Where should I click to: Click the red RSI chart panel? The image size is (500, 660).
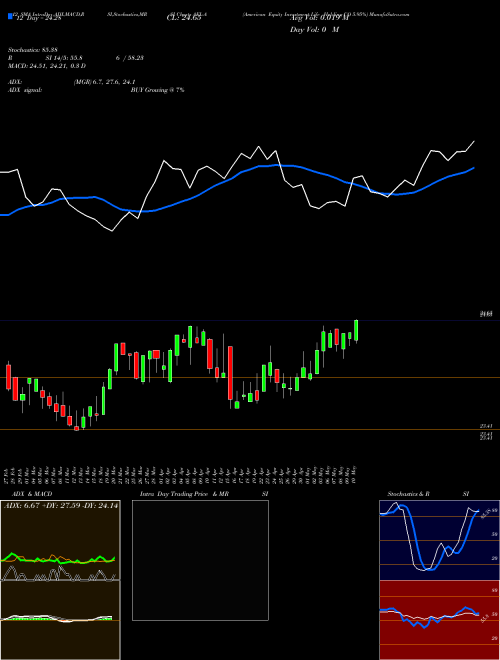[x=439, y=620]
